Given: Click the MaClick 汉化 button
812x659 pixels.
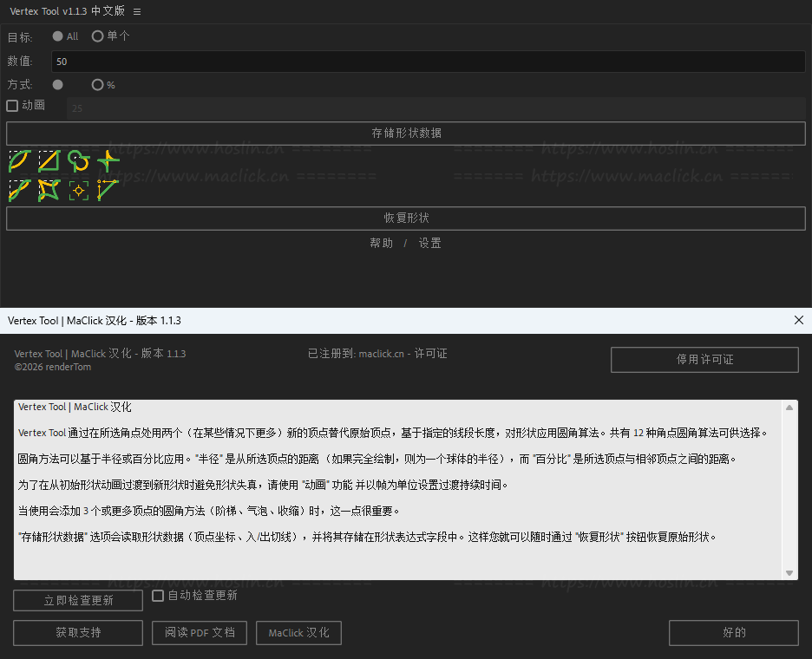Looking at the screenshot, I should click(x=298, y=633).
